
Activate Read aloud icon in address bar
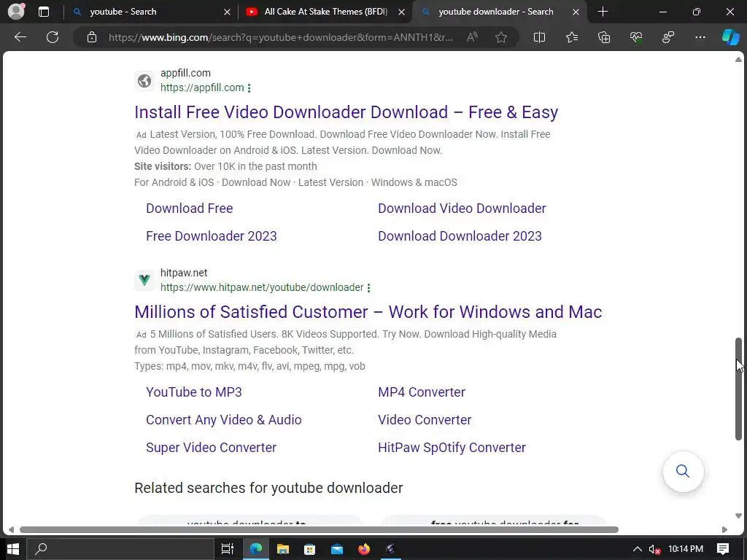(472, 37)
